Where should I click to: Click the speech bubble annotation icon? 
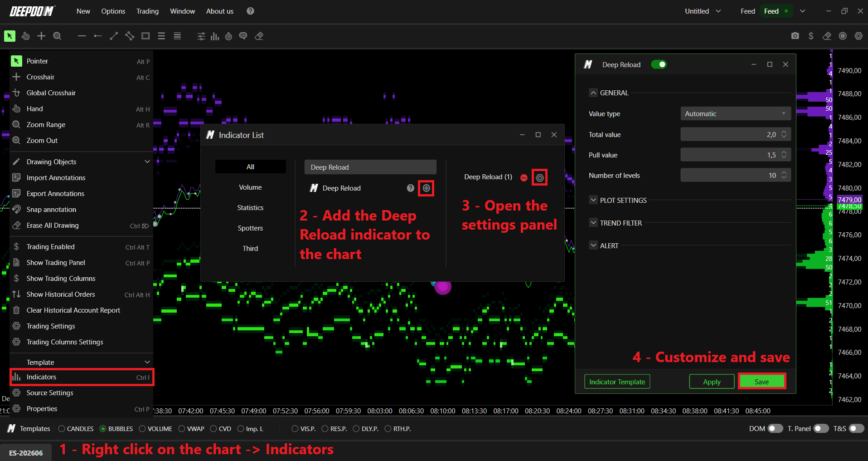(243, 36)
